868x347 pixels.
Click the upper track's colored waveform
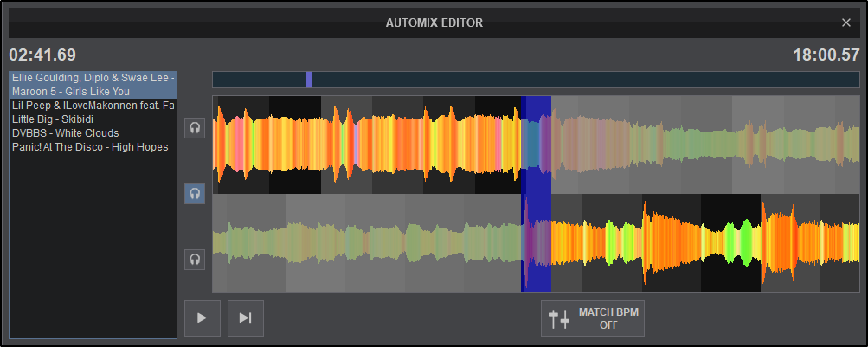point(363,144)
